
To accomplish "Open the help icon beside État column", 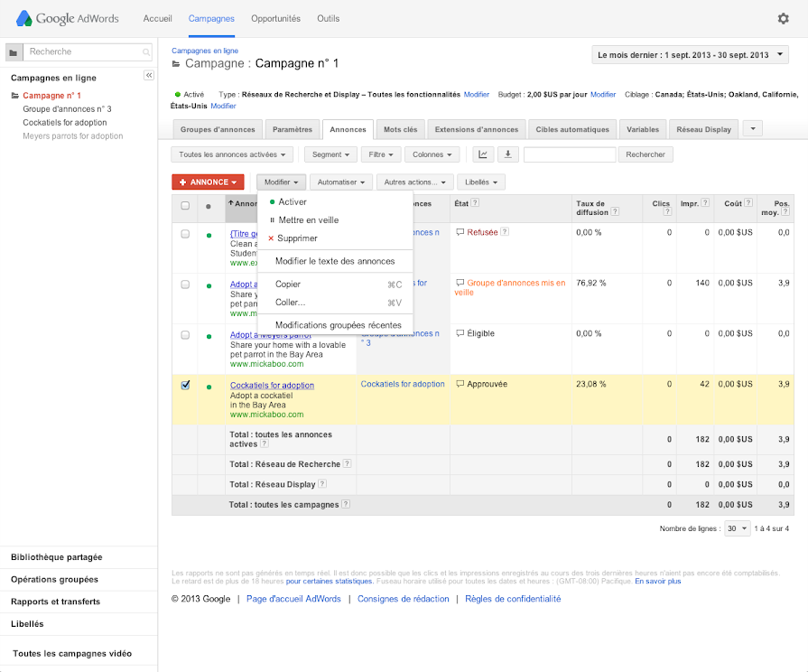I will click(x=475, y=202).
